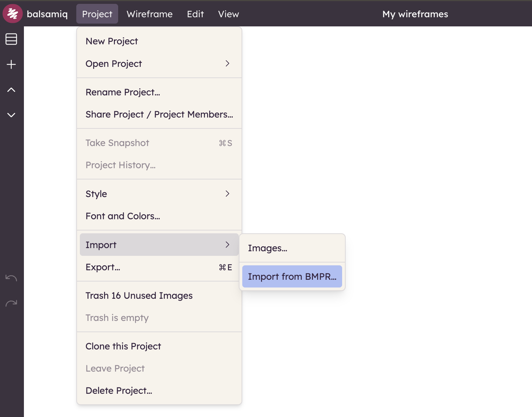Go to next wireframe with down chevron
Screen dimensions: 532x417
tap(11, 115)
